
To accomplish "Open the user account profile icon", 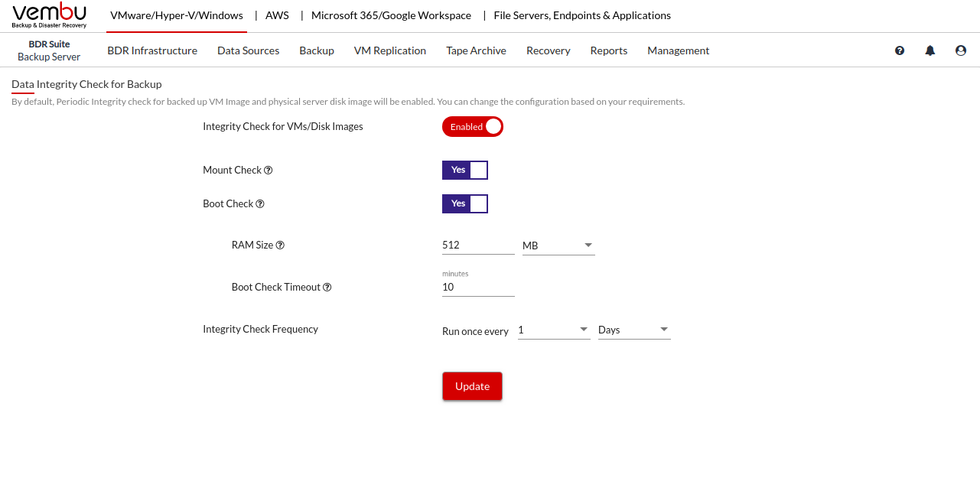I will 961,50.
